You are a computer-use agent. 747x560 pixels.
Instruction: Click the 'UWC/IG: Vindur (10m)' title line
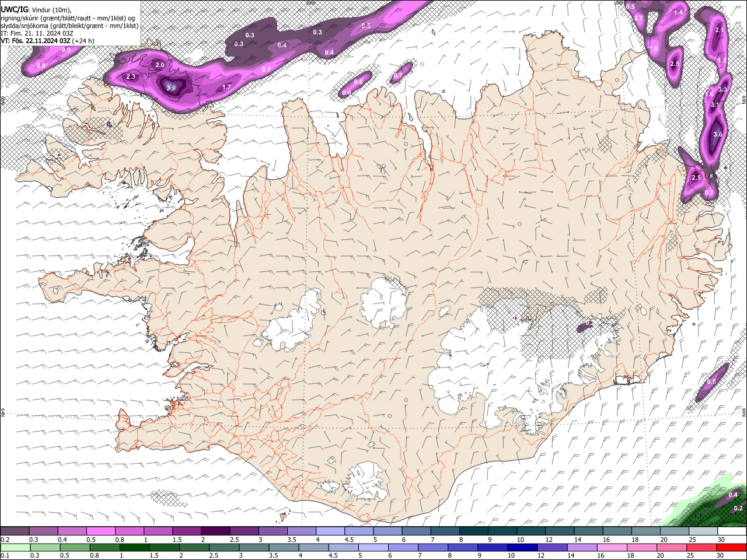pyautogui.click(x=36, y=9)
